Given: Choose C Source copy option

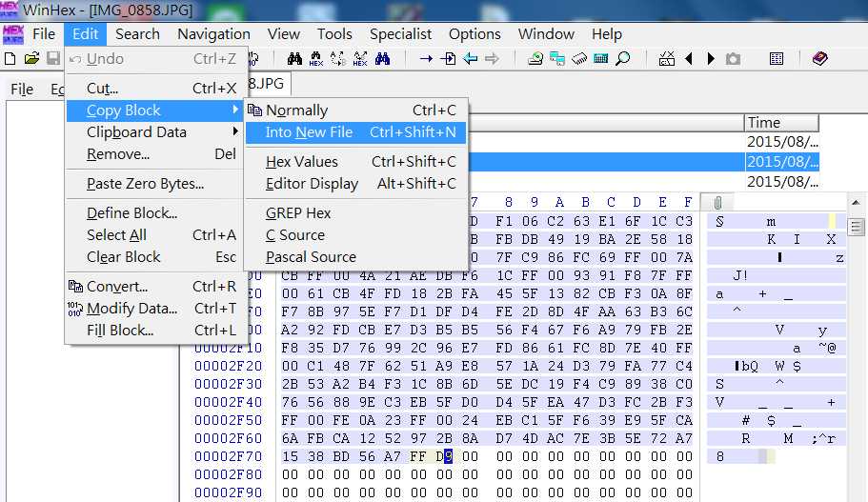Looking at the screenshot, I should click(x=356, y=235).
